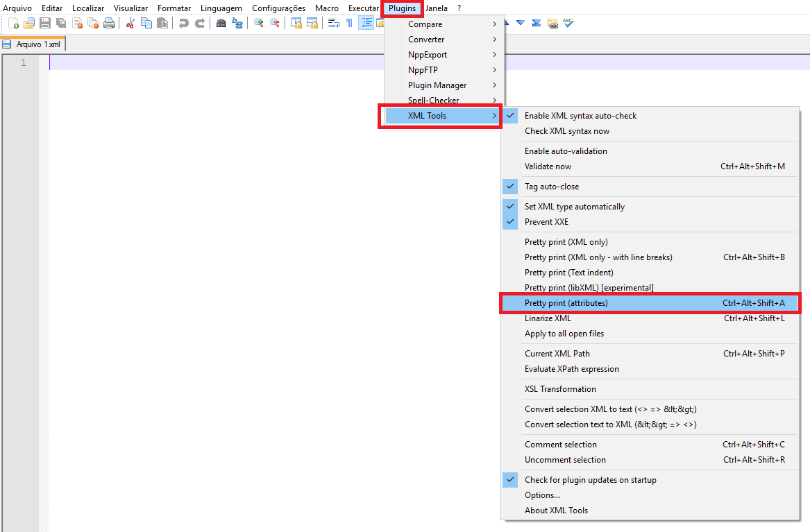Choose Pretty print (XML only)
Image resolution: width=810 pixels, height=532 pixels.
click(x=650, y=242)
